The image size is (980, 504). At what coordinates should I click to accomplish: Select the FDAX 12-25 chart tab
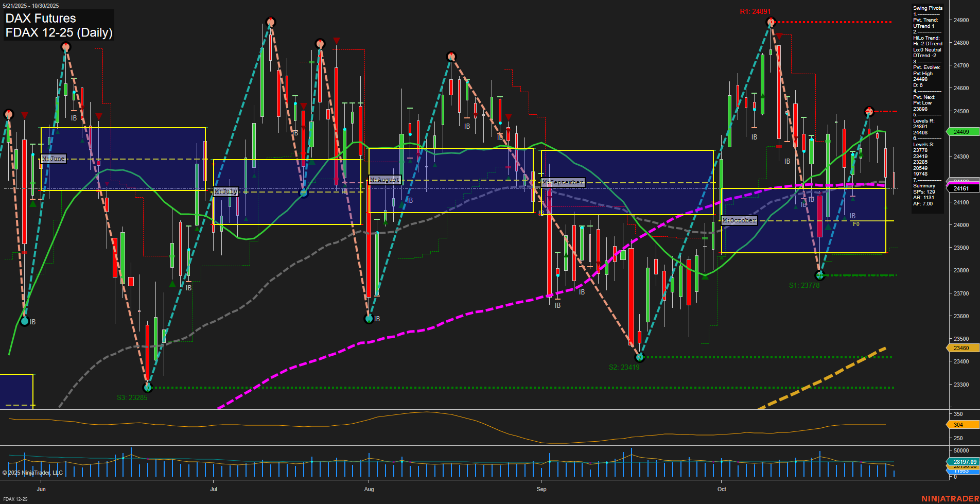14,499
